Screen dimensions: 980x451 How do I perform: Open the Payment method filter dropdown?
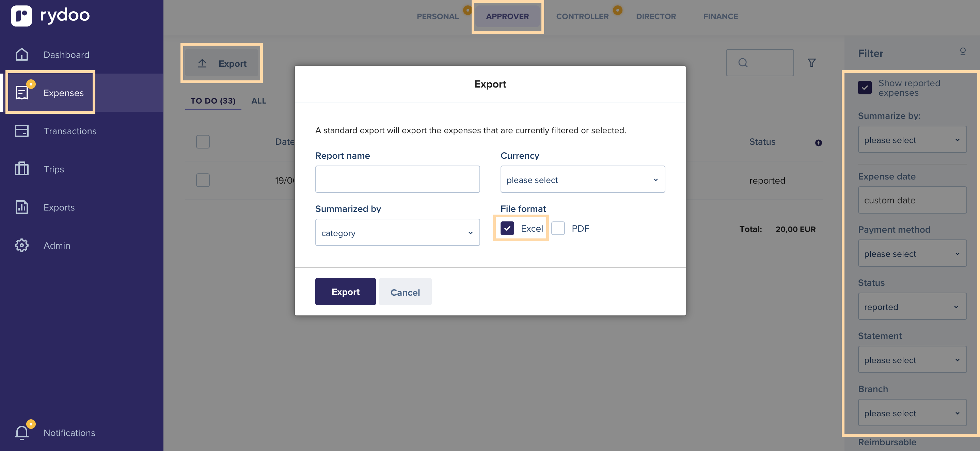tap(912, 253)
